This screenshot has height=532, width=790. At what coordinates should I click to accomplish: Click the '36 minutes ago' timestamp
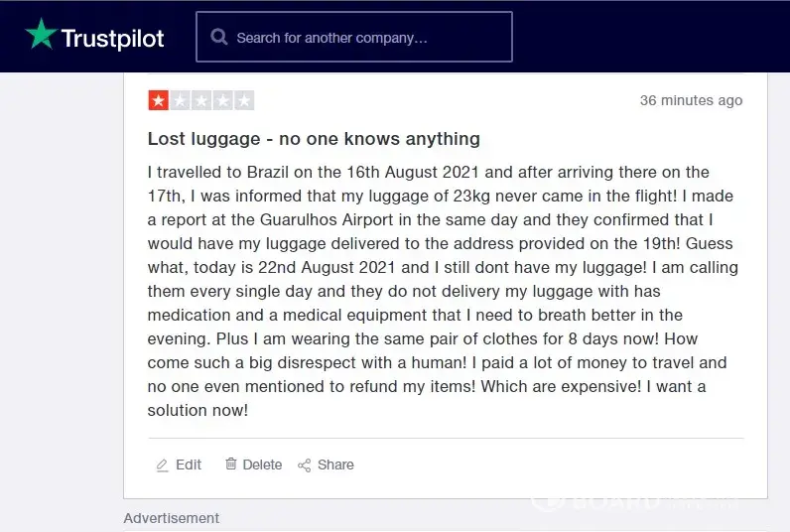click(x=691, y=100)
